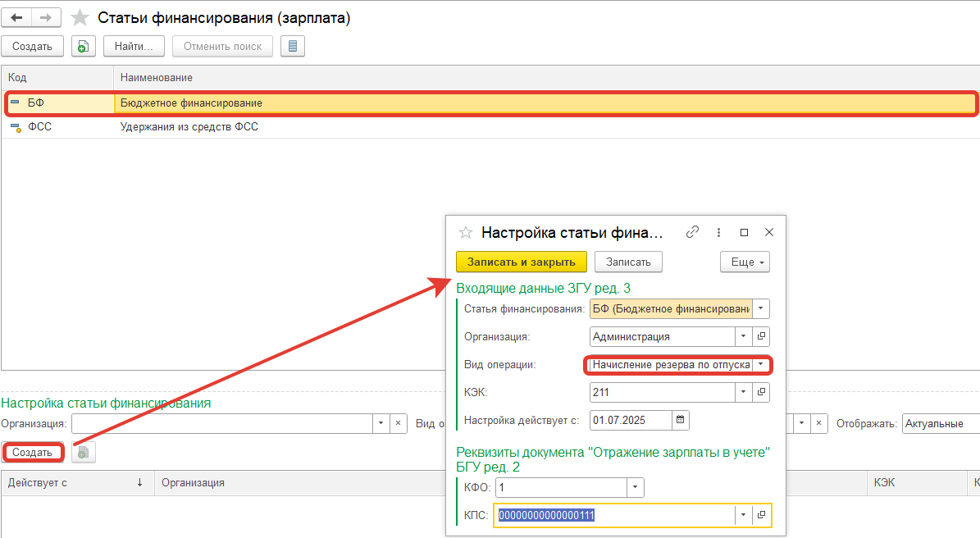Viewport: 980px width, 538px height.
Task: Click into the КПС input field
Action: point(613,515)
